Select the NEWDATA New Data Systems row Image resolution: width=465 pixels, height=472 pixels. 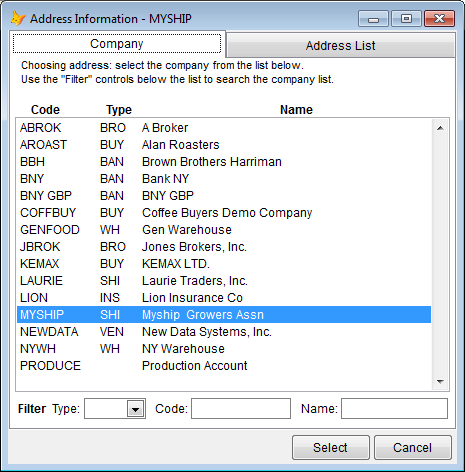point(224,332)
